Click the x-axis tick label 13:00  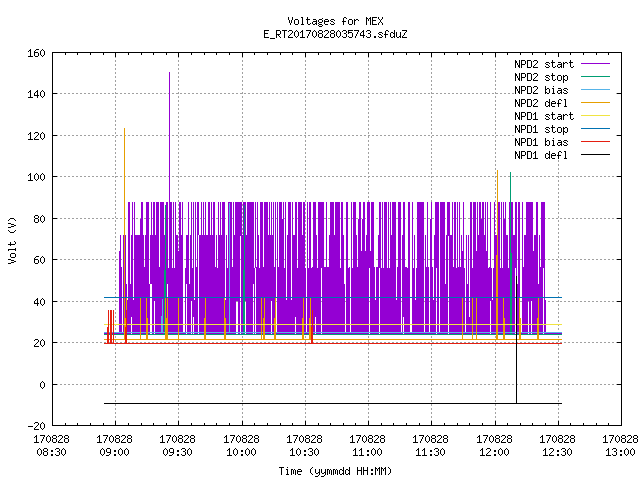coord(620,452)
